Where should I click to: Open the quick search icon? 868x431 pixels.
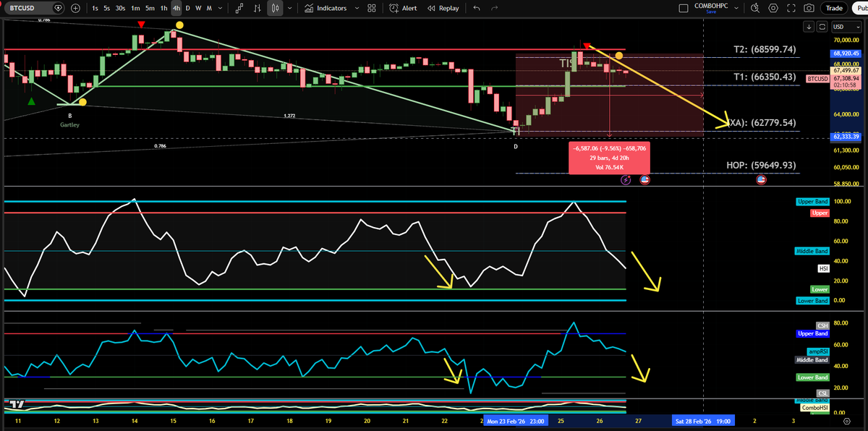point(756,8)
